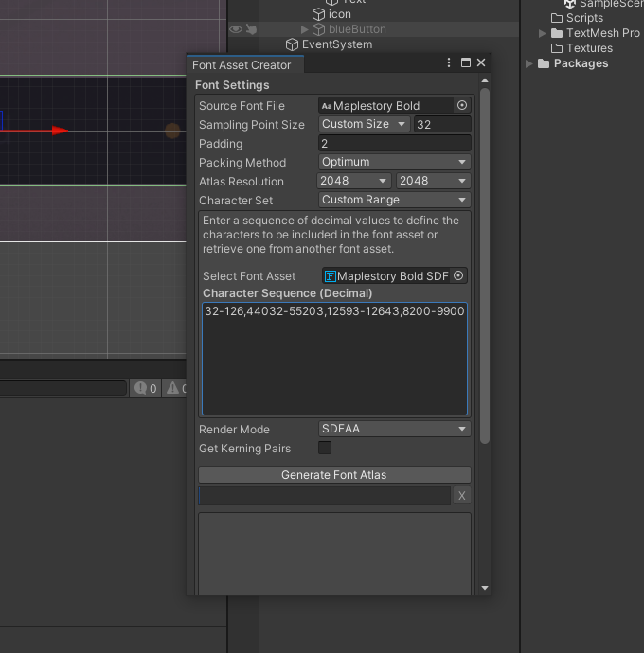644x653 pixels.
Task: Click the Font Asset Creator kebab menu icon
Action: coord(449,62)
